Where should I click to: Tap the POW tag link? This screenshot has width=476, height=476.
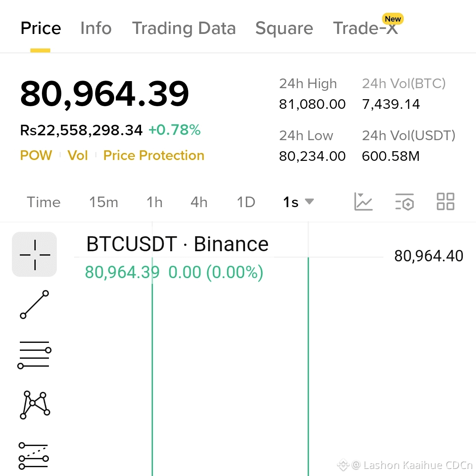point(36,155)
